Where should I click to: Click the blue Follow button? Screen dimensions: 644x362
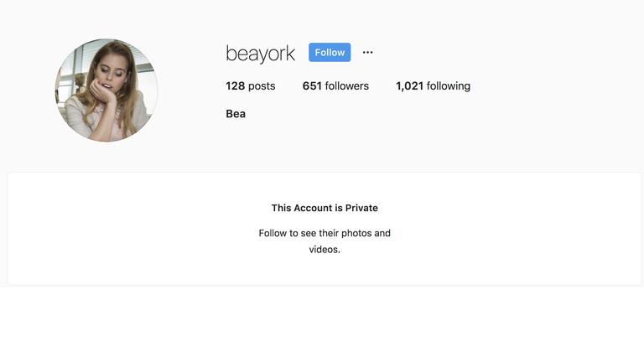[330, 52]
